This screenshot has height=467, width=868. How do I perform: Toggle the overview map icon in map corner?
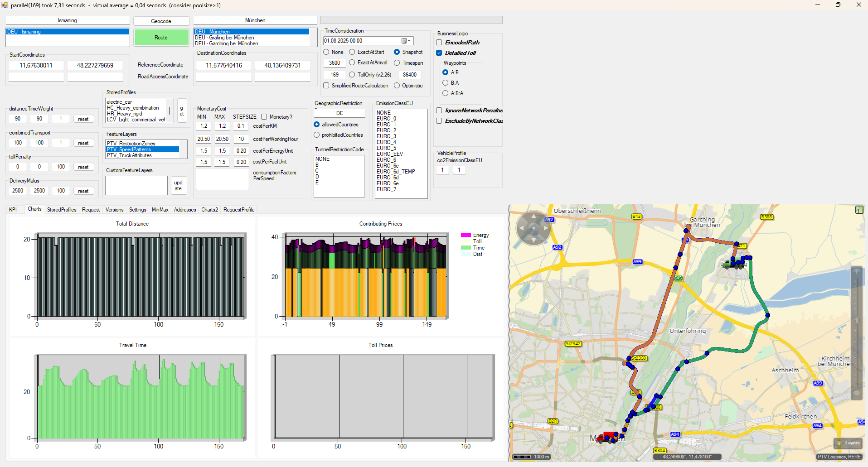[859, 210]
